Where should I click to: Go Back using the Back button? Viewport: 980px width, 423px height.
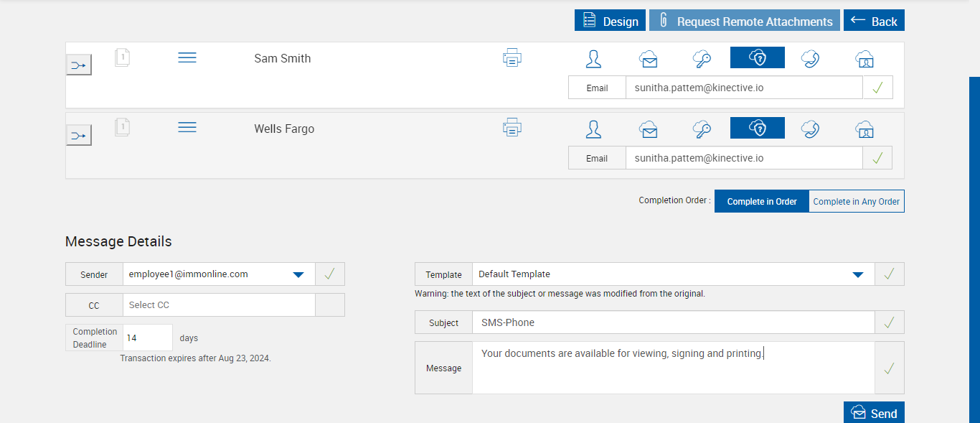point(874,21)
